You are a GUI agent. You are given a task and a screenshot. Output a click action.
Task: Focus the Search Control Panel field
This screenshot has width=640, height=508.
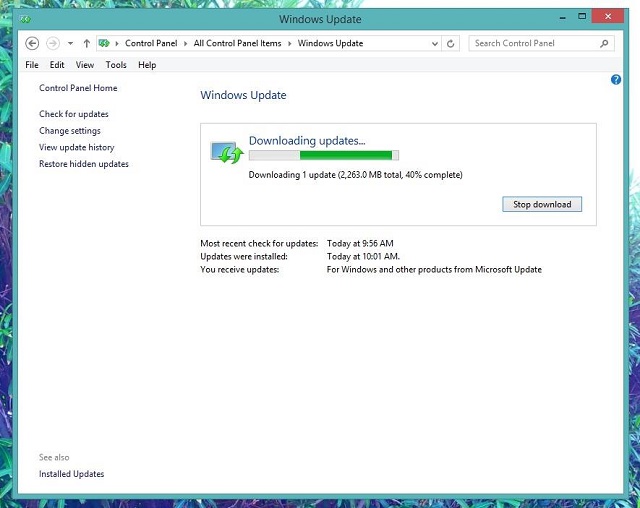pos(541,43)
